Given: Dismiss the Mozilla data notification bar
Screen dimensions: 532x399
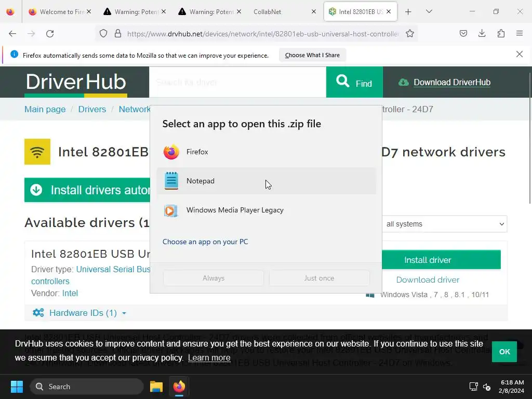Looking at the screenshot, I should click(520, 54).
